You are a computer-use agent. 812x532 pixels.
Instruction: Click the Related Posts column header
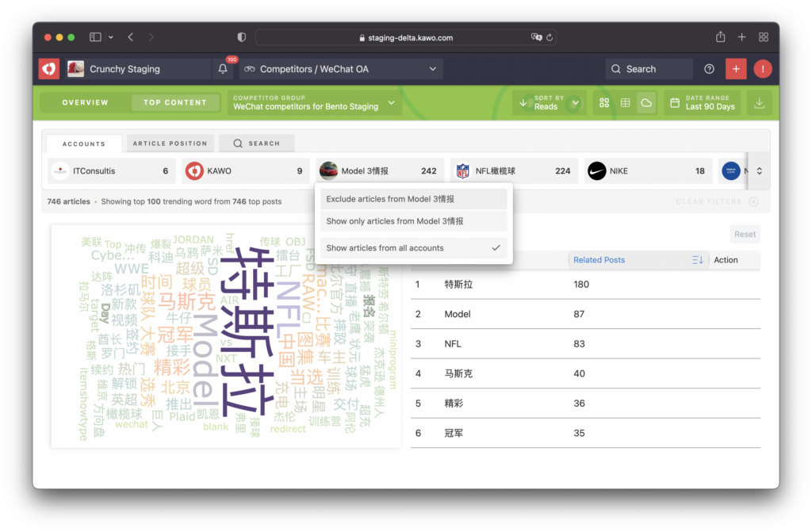pos(599,260)
